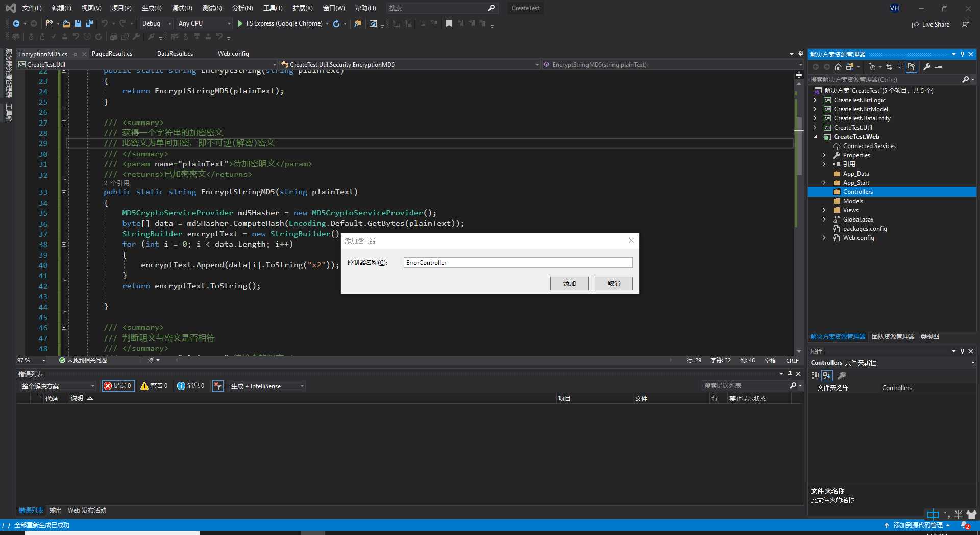Click 添加 button in the dialog
The image size is (980, 535).
coord(569,284)
